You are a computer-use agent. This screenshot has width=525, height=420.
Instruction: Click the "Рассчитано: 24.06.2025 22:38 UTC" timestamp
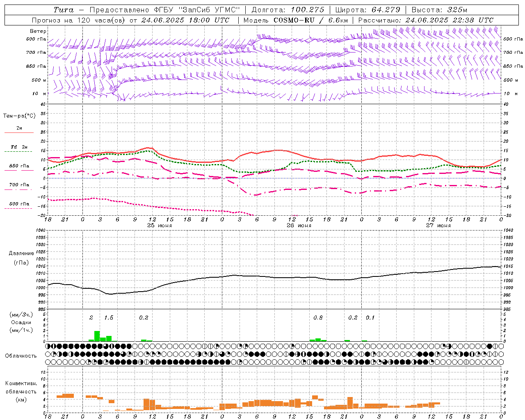tap(426, 20)
